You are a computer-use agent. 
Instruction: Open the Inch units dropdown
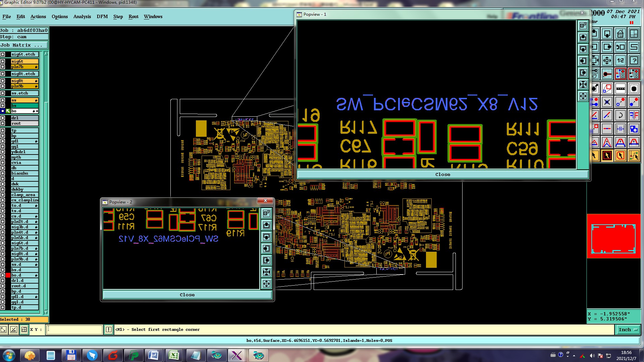pyautogui.click(x=628, y=330)
